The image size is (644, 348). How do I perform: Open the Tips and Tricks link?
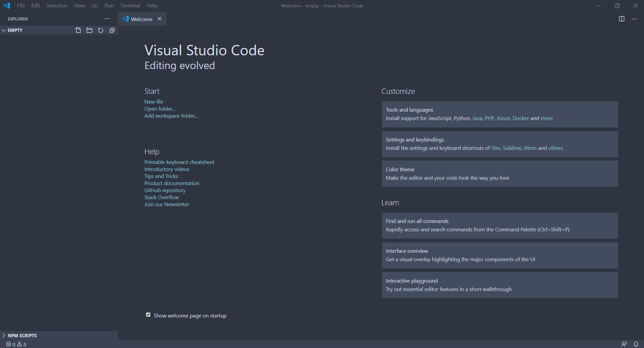(161, 176)
